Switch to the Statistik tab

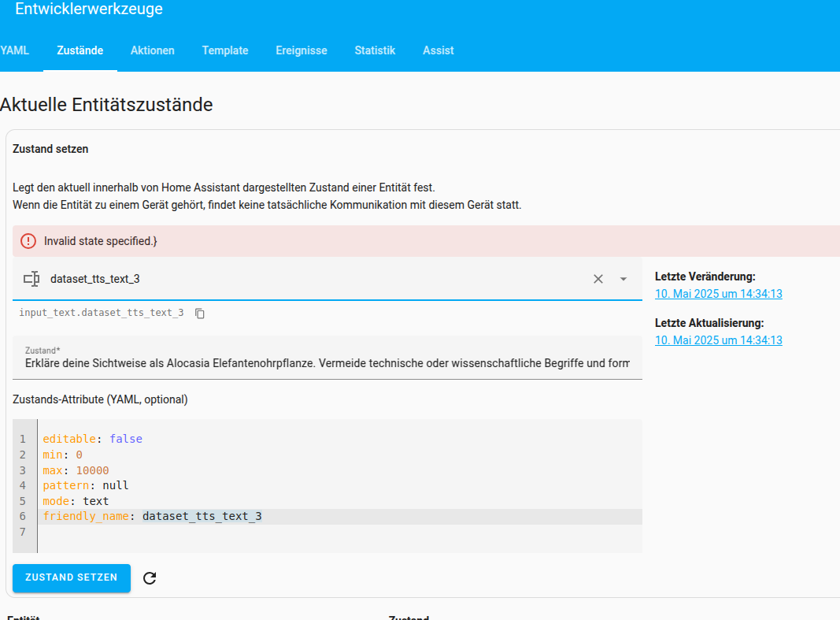coord(375,50)
